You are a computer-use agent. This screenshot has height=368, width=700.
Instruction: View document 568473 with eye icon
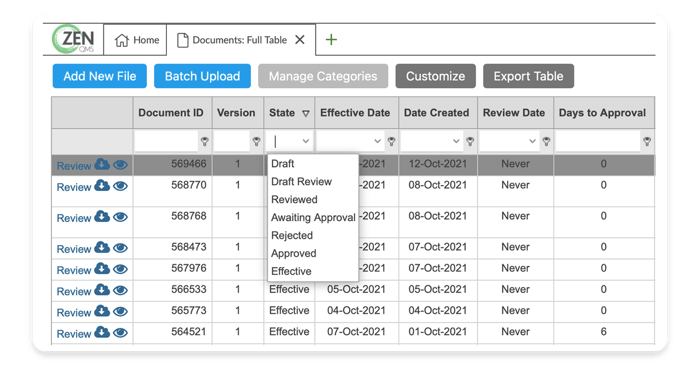(120, 248)
